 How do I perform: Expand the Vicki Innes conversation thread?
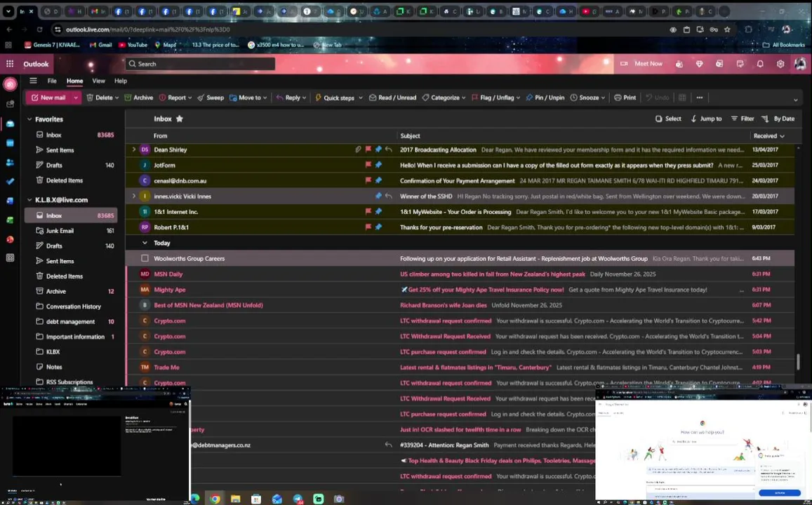coord(133,196)
